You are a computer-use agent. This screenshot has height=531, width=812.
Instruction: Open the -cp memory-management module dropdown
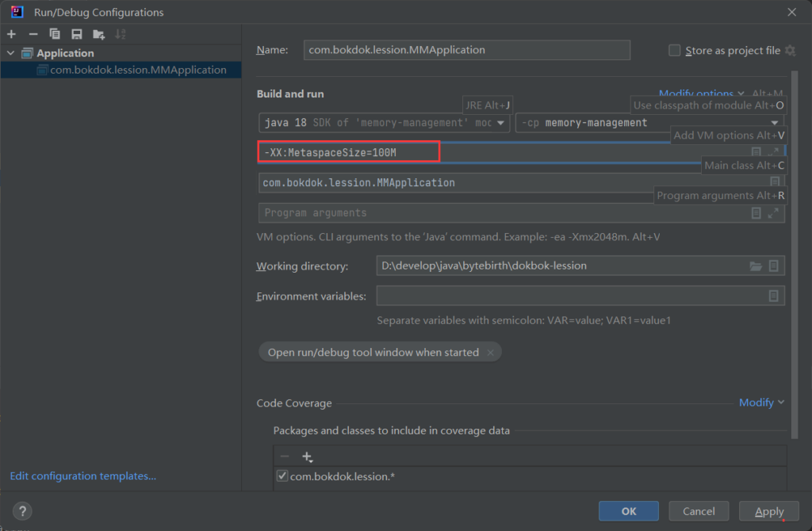650,123
